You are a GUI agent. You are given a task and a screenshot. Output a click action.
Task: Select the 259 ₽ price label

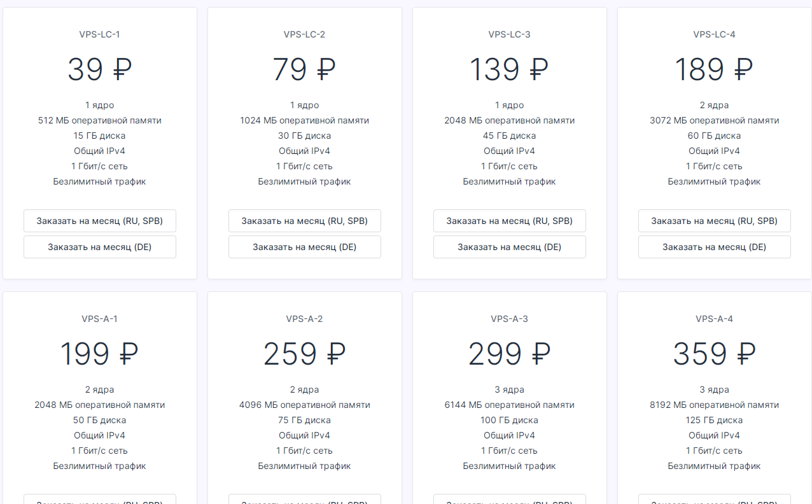pyautogui.click(x=305, y=354)
